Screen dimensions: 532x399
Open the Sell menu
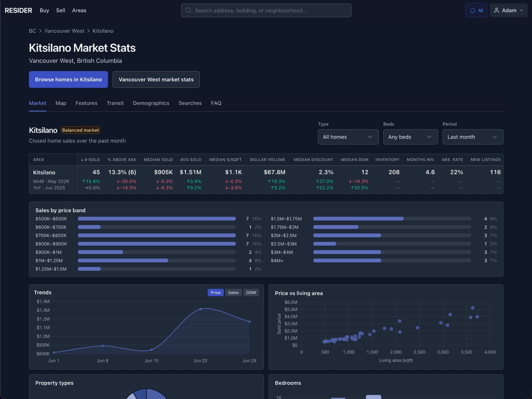coord(61,10)
